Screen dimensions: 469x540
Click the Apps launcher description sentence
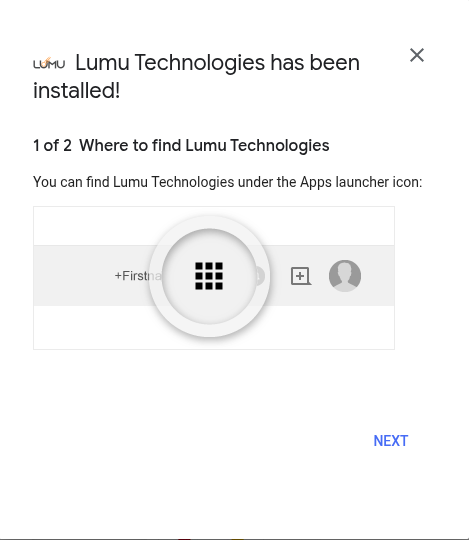228,182
